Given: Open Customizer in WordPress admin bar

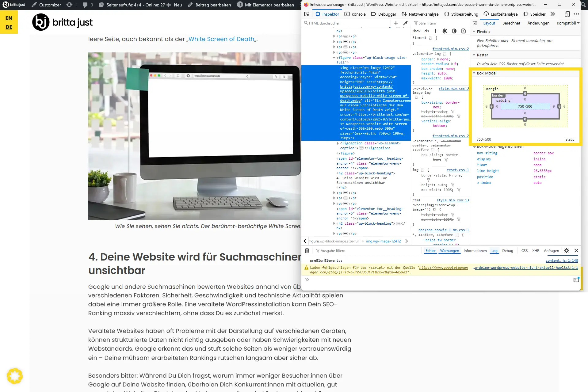Looking at the screenshot, I should point(46,5).
